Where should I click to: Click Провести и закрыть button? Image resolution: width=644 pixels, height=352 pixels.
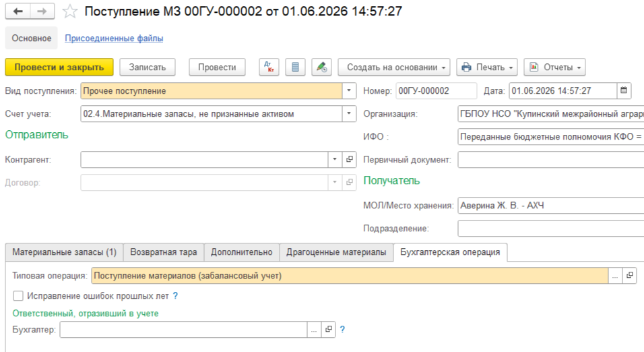tap(59, 67)
